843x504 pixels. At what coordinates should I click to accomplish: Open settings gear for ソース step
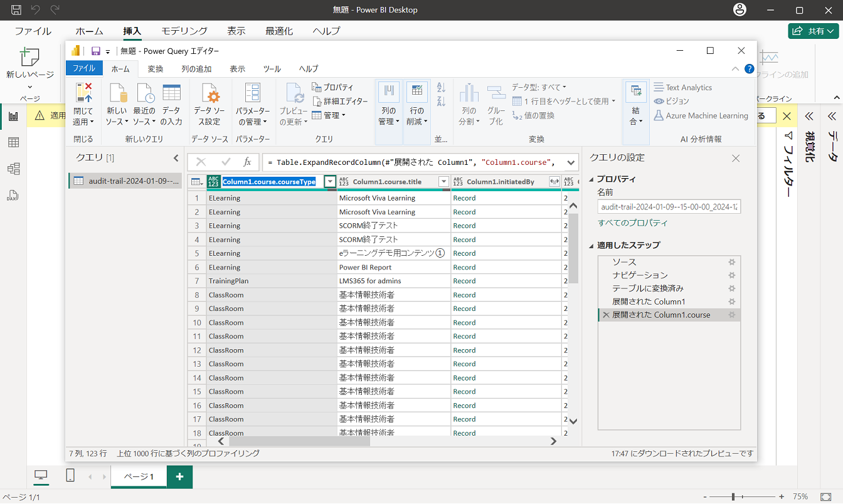click(x=731, y=262)
